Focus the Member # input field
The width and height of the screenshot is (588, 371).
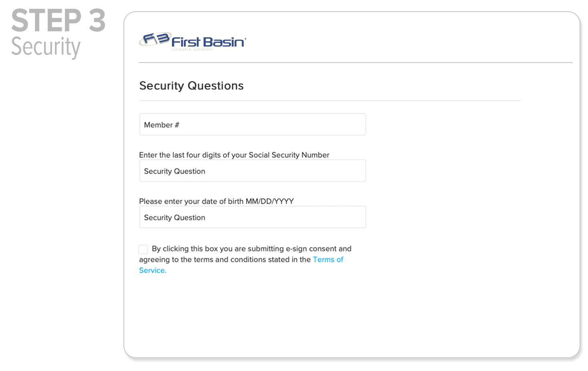pos(253,125)
